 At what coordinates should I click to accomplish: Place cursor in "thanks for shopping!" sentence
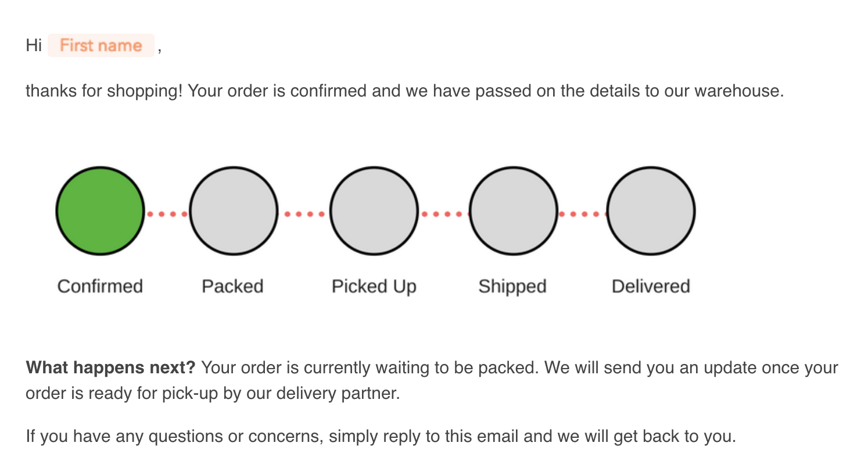[x=105, y=91]
